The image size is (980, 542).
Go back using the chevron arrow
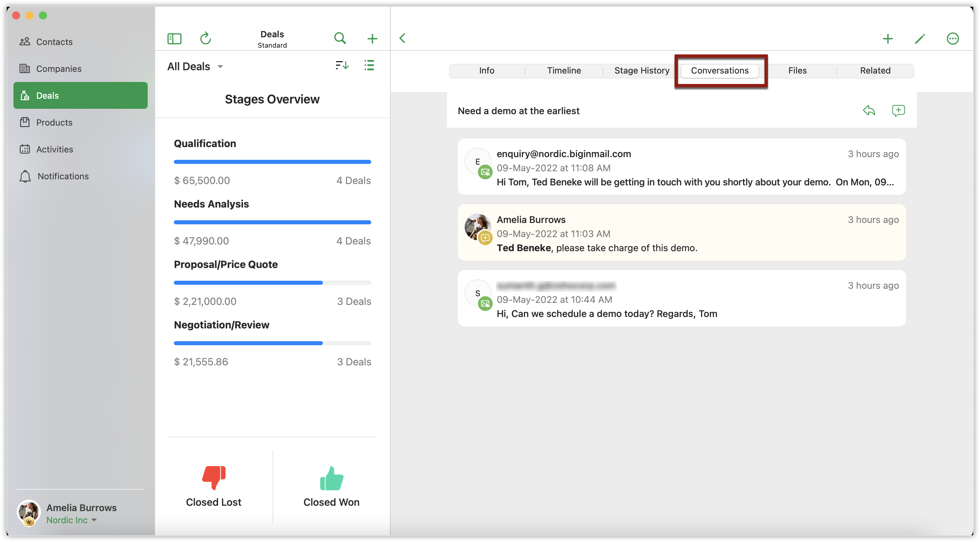coord(402,38)
